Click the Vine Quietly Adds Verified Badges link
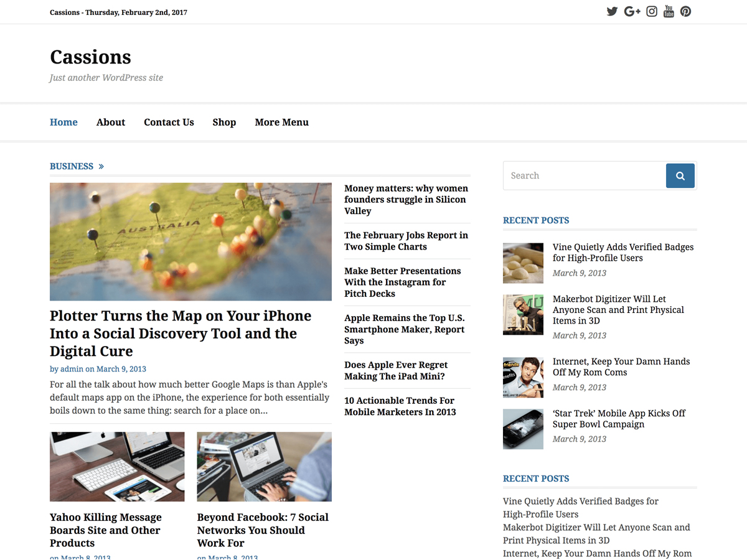 [623, 253]
